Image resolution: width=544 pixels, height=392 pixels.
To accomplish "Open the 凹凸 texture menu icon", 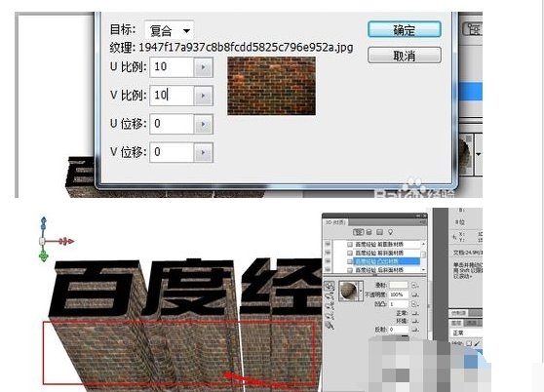I will tap(414, 304).
